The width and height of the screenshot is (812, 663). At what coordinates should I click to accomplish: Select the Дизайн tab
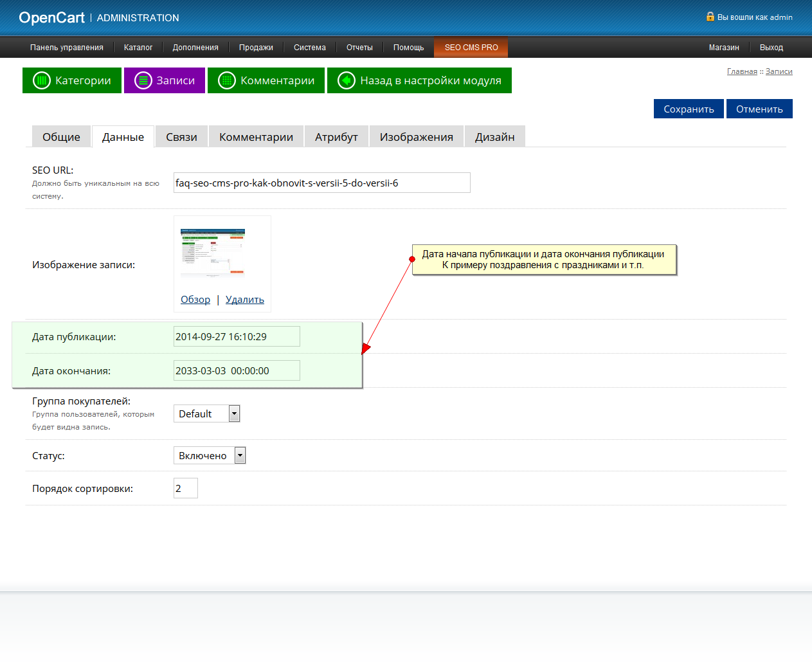point(495,137)
